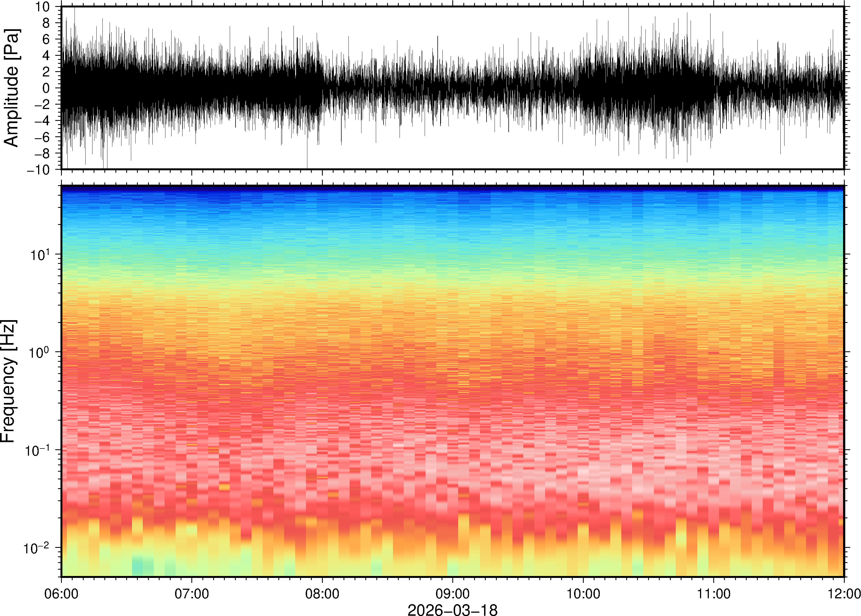Select the 0 amplitude tick label
Viewport: 861px width, 616px height.
tap(46, 88)
